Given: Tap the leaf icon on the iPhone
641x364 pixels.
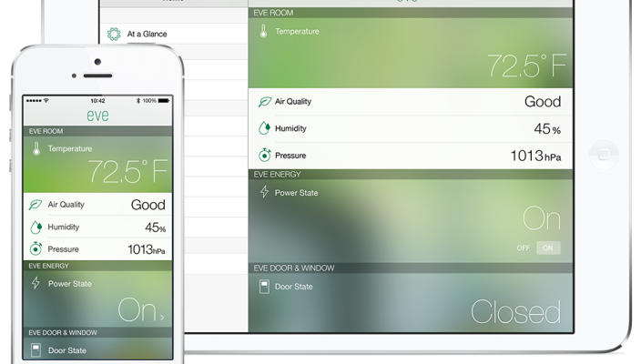Looking at the screenshot, I should [x=36, y=206].
